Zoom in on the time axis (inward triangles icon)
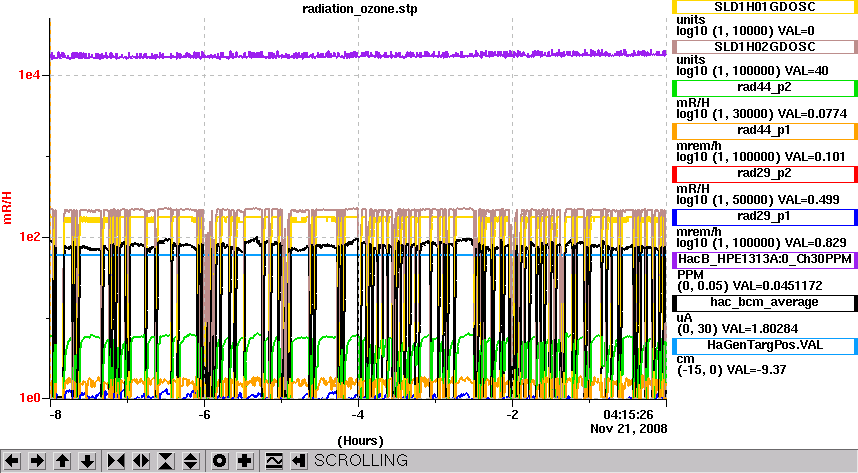Screen dimensions: 858x473 (116, 461)
